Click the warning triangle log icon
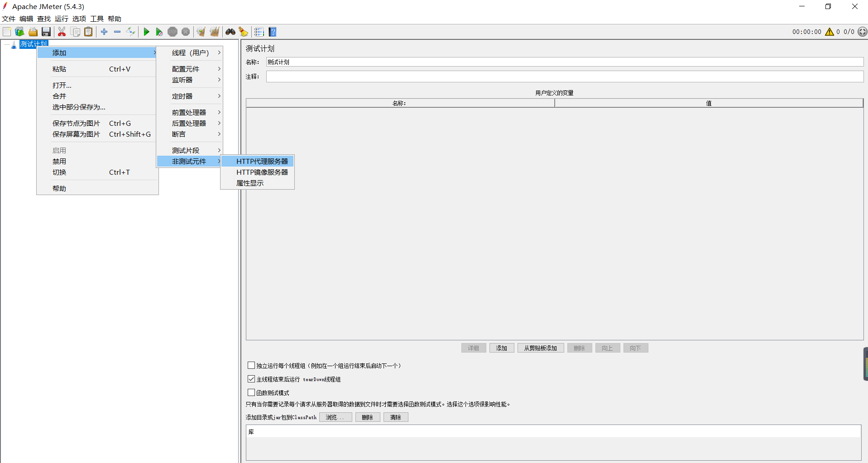 [830, 32]
